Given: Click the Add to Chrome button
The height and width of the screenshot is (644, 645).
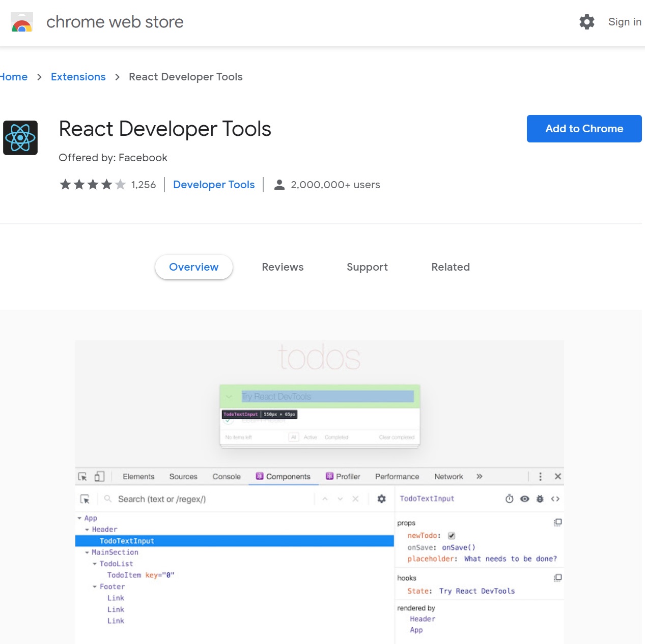Looking at the screenshot, I should (584, 129).
